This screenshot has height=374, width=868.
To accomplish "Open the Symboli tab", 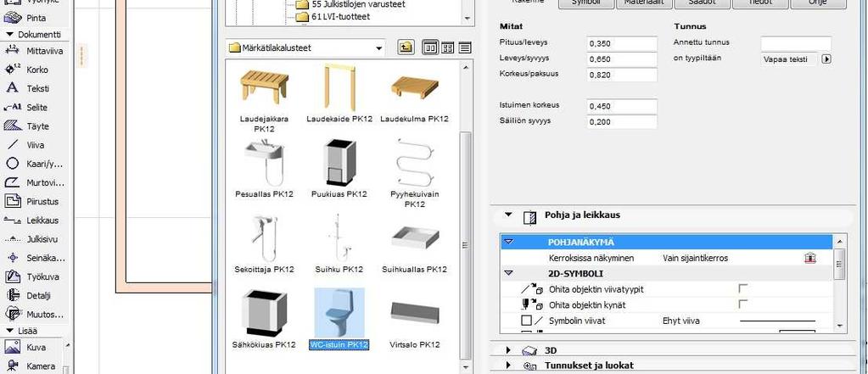I will [587, 3].
